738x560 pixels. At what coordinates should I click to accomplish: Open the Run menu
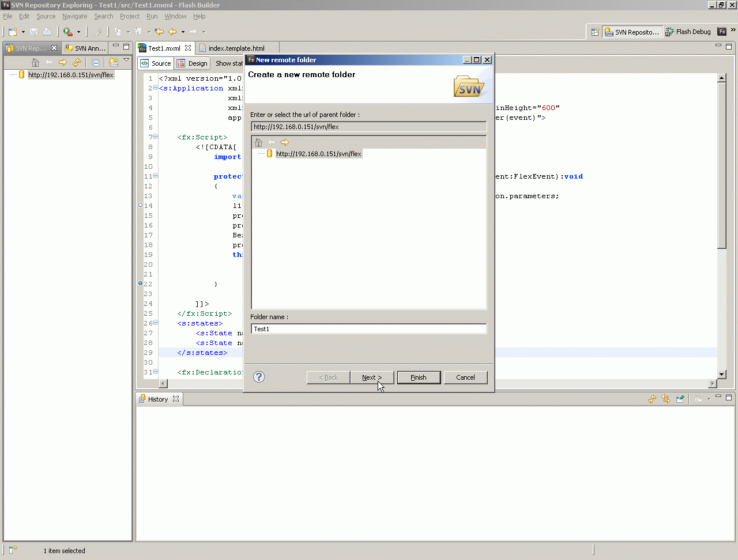[x=152, y=16]
